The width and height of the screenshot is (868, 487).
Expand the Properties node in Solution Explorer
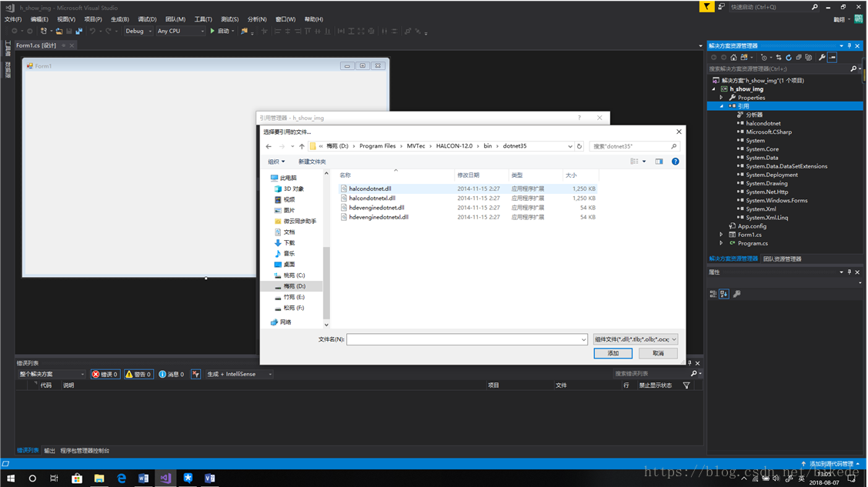721,98
